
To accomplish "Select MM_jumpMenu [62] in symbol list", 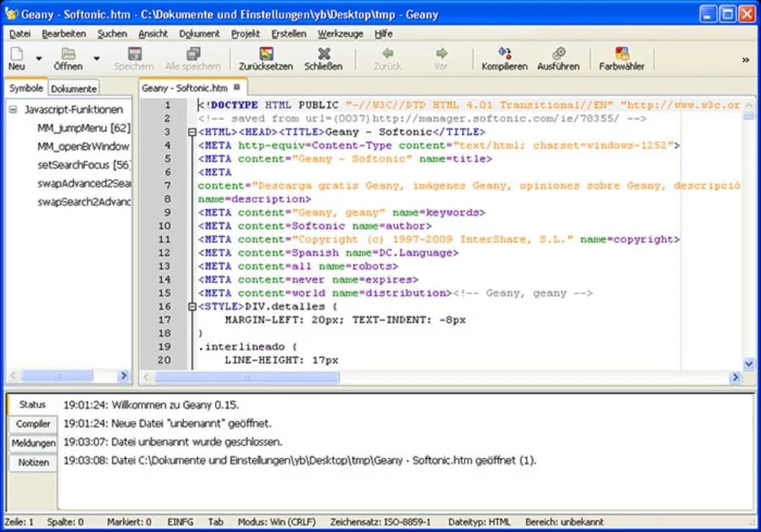I will pos(84,128).
